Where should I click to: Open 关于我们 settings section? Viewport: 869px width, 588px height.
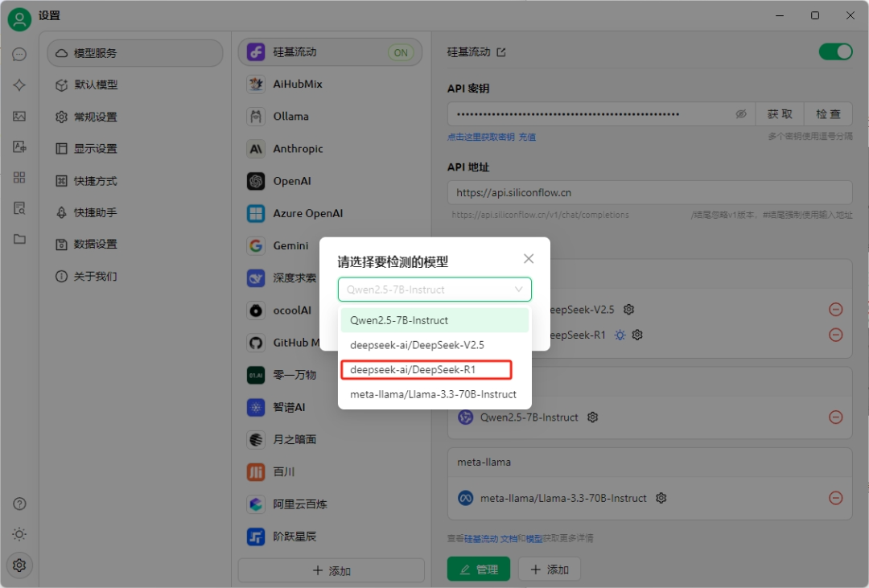point(135,277)
